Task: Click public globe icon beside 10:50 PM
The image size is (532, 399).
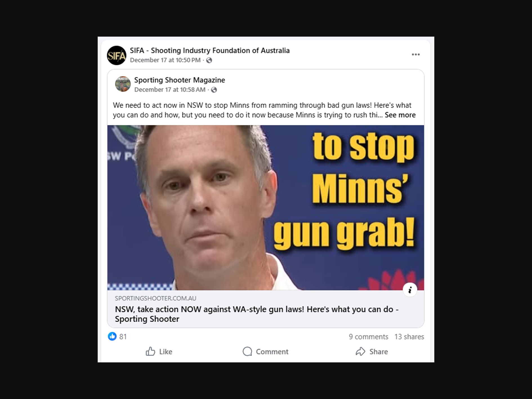Action: [209, 60]
